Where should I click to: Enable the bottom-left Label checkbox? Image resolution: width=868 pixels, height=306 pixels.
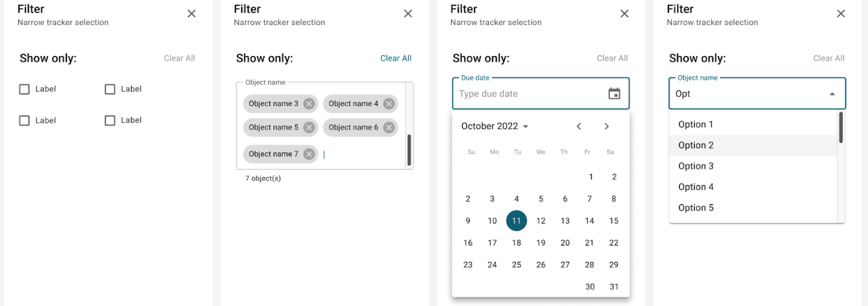coord(24,120)
